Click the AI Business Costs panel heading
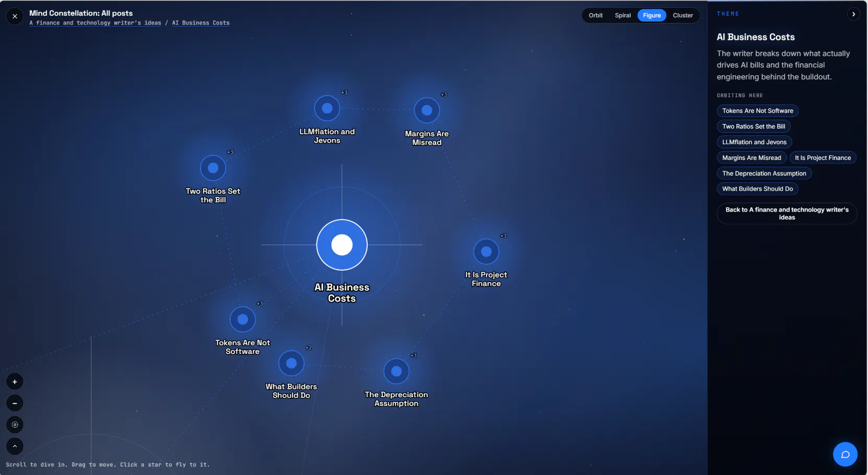The height and width of the screenshot is (475, 868). tap(756, 37)
